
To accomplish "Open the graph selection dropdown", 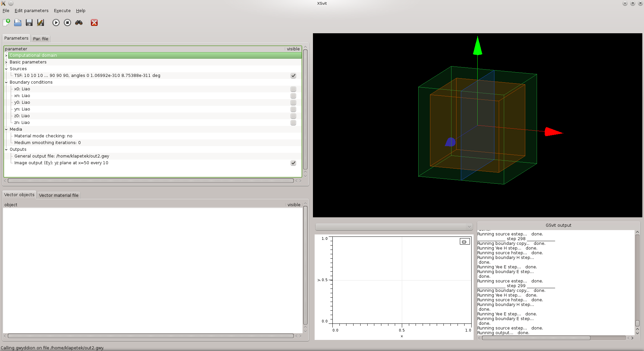I will coord(394,227).
